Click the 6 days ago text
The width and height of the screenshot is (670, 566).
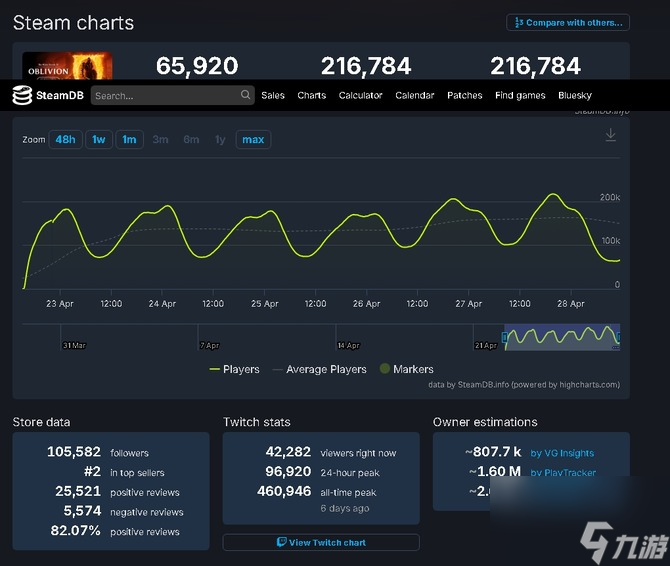[x=345, y=508]
